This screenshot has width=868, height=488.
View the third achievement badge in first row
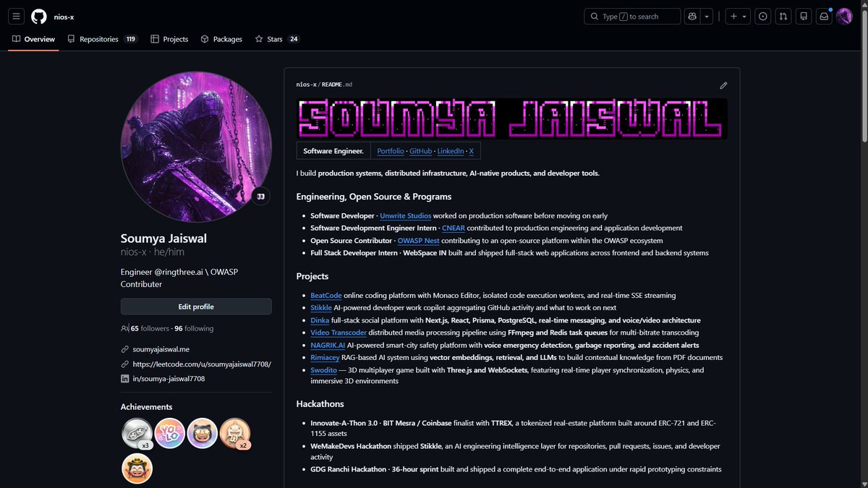click(202, 433)
